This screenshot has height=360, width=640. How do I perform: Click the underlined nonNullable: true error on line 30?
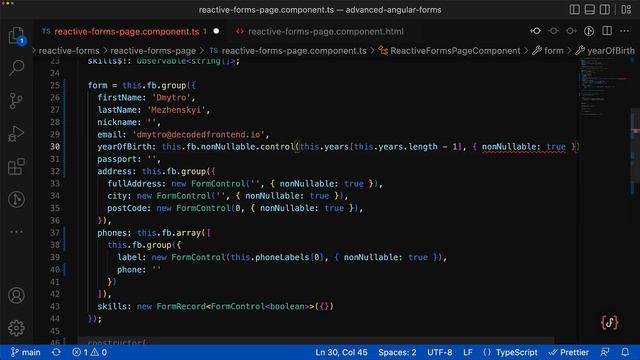(524, 147)
